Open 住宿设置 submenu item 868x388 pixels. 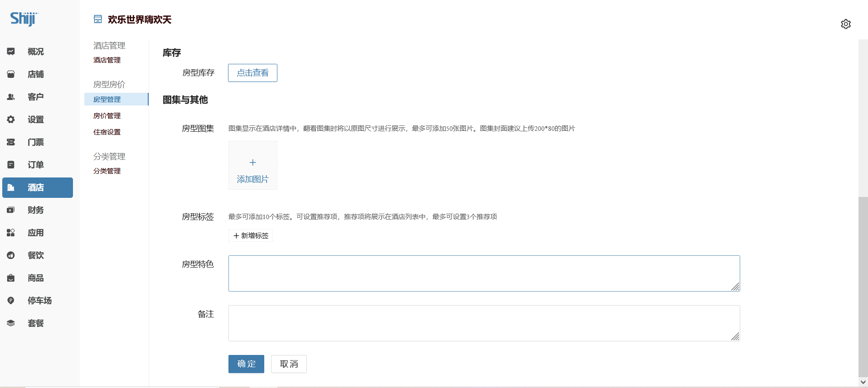click(107, 132)
